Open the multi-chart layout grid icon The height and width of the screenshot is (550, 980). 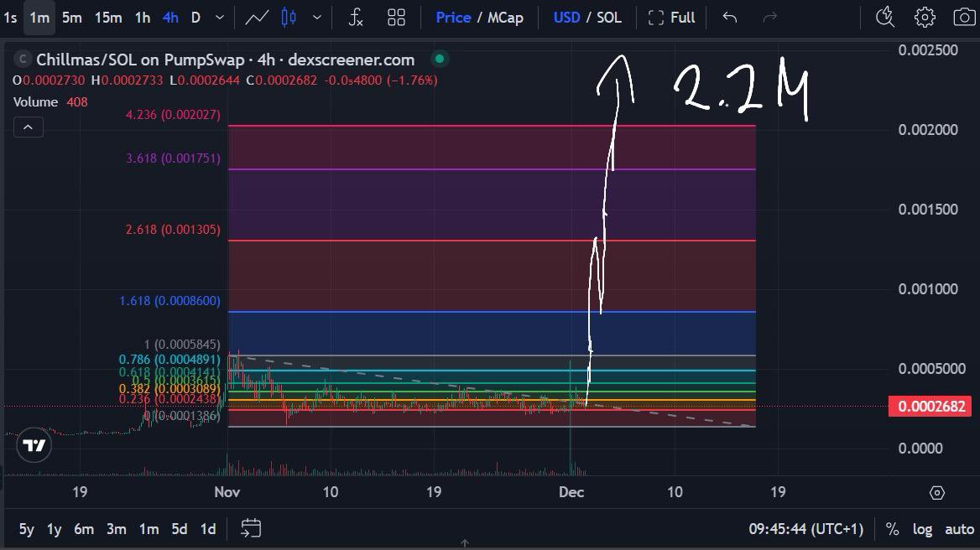pos(396,18)
